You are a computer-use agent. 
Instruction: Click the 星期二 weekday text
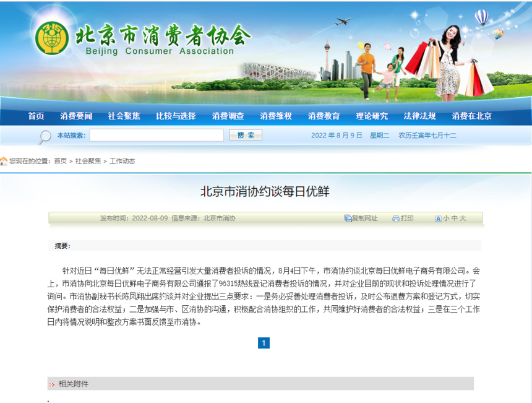coord(379,136)
